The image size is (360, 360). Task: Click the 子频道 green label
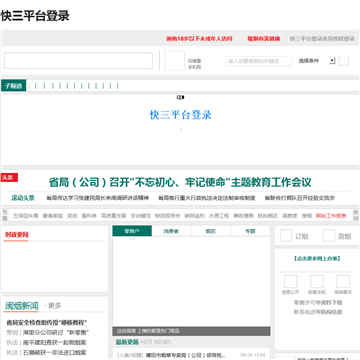pos(14,86)
